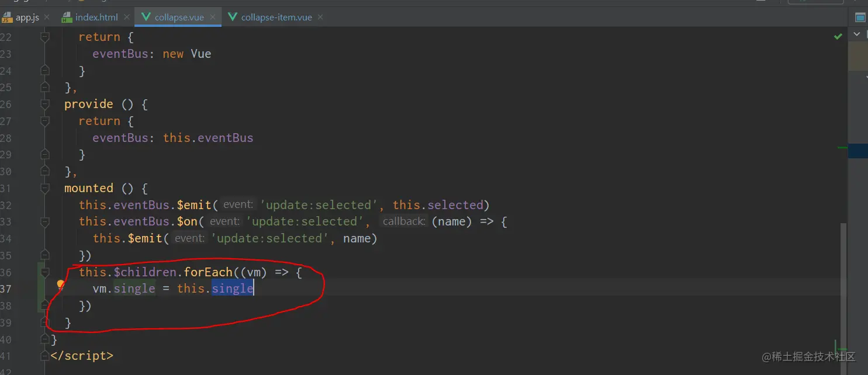Image resolution: width=868 pixels, height=375 pixels.
Task: Toggle the fold end marker at line 29
Action: (x=44, y=155)
